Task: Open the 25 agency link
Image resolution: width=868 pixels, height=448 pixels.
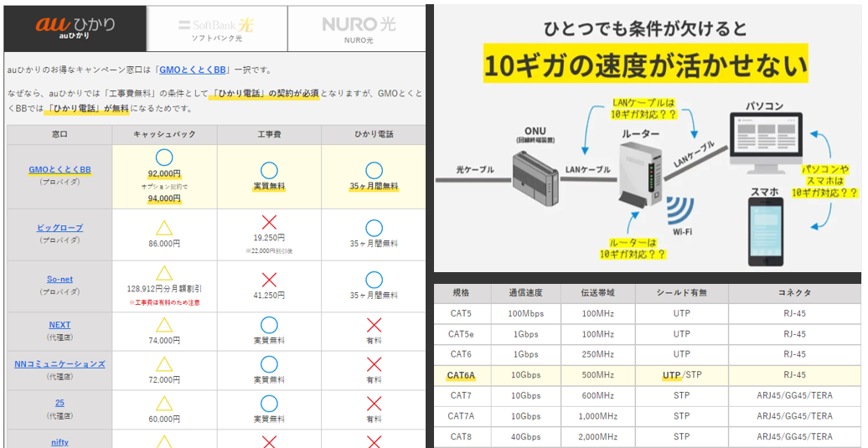Action: [x=59, y=403]
